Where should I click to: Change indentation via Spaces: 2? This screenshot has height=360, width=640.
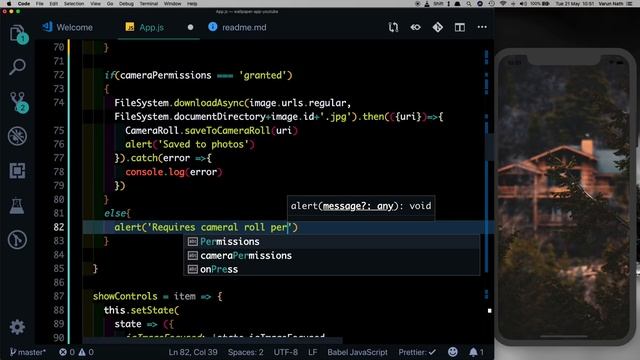click(246, 352)
